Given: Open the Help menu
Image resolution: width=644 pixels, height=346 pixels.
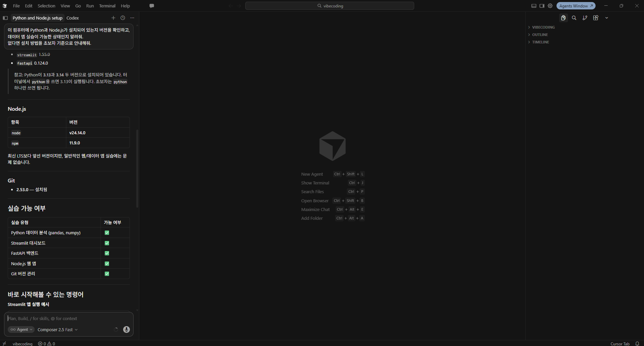Looking at the screenshot, I should (x=125, y=6).
